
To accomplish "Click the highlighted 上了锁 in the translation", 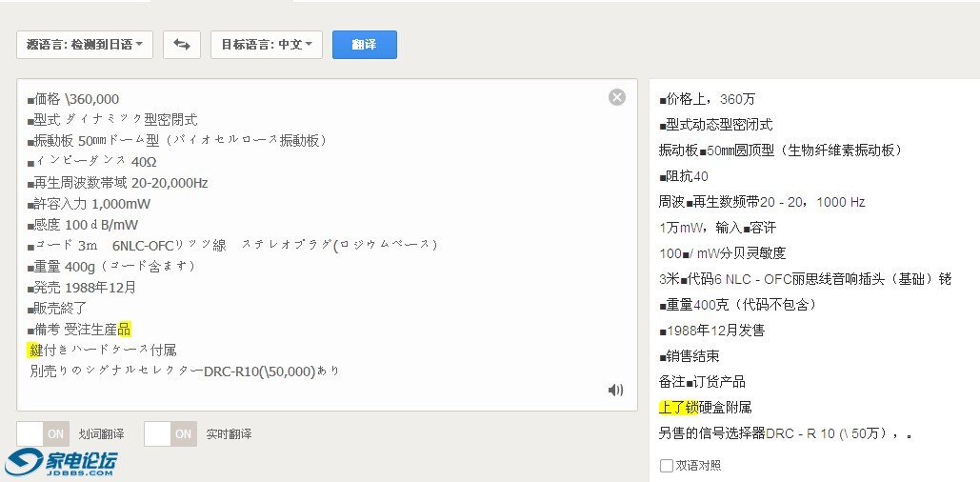I will pyautogui.click(x=678, y=408).
